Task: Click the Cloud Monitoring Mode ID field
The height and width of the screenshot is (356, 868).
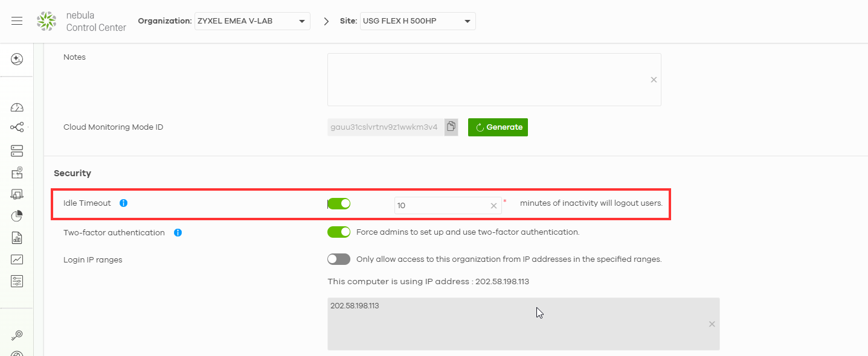Action: coord(385,127)
